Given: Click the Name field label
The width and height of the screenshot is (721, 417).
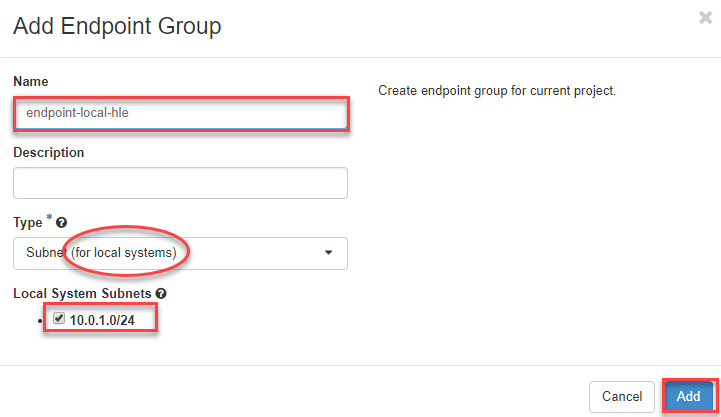Looking at the screenshot, I should pos(31,81).
